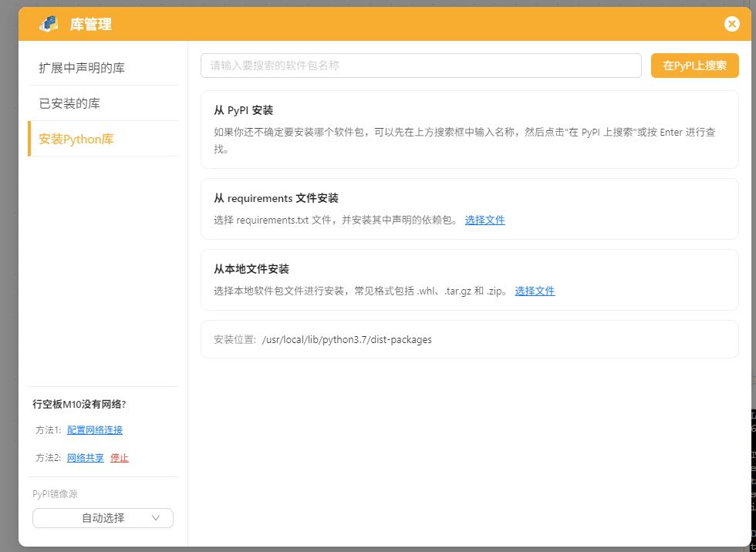Open the 扩展中声明的库 tab
This screenshot has width=756, height=552.
(x=103, y=68)
